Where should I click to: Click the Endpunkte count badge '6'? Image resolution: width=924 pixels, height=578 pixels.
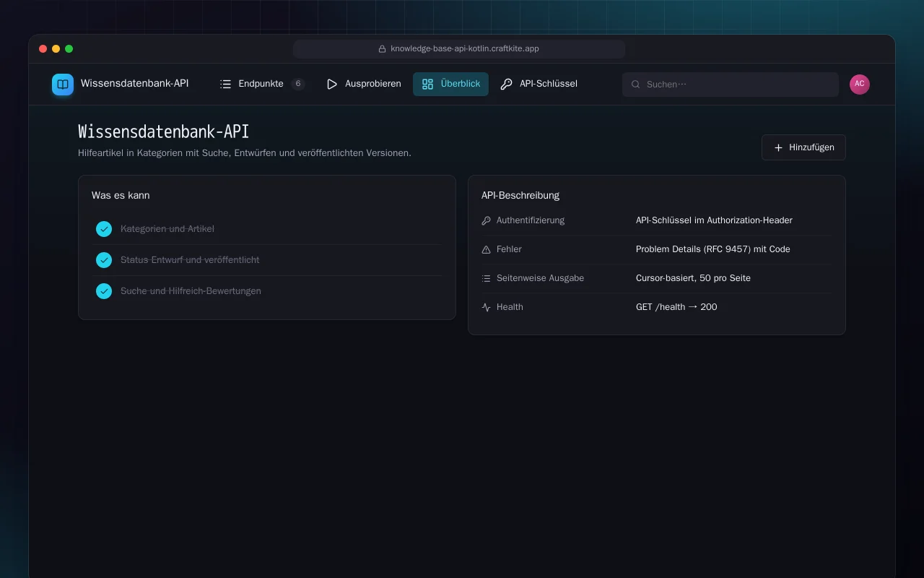point(297,84)
